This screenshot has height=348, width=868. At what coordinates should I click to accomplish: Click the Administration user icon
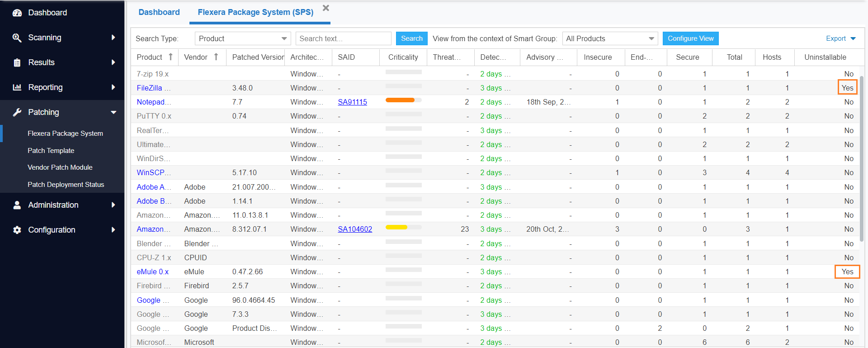(x=17, y=205)
